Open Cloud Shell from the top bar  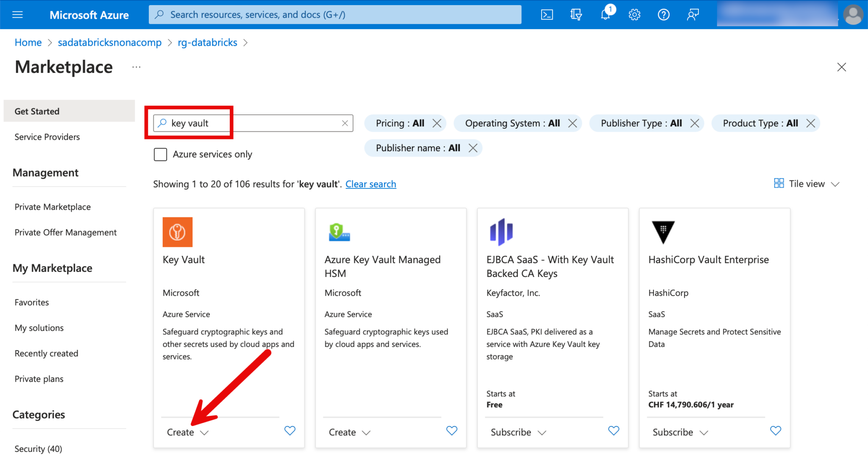pos(547,15)
